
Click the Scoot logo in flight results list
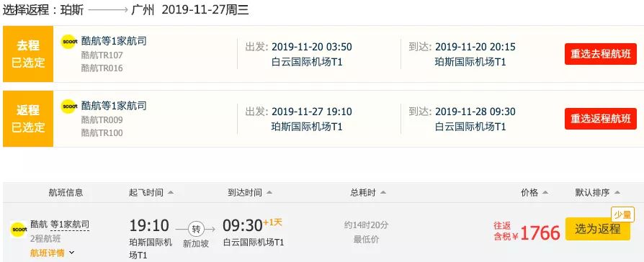click(18, 229)
